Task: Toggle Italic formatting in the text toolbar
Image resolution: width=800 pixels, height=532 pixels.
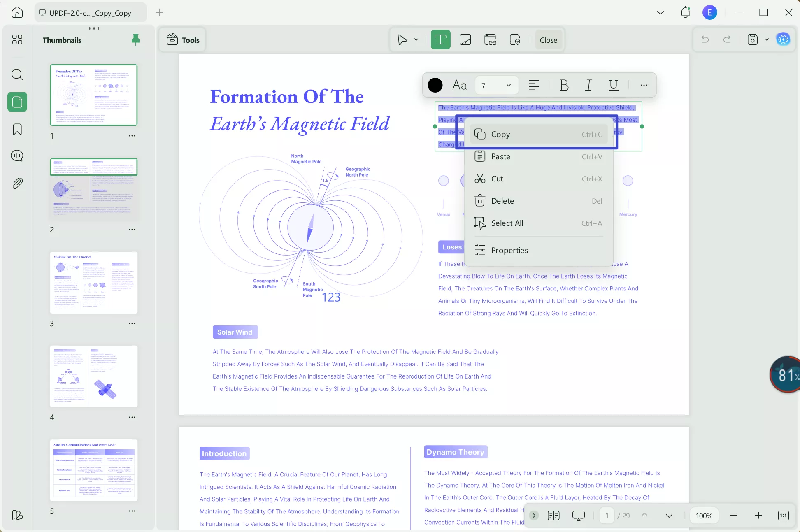Action: (x=588, y=85)
